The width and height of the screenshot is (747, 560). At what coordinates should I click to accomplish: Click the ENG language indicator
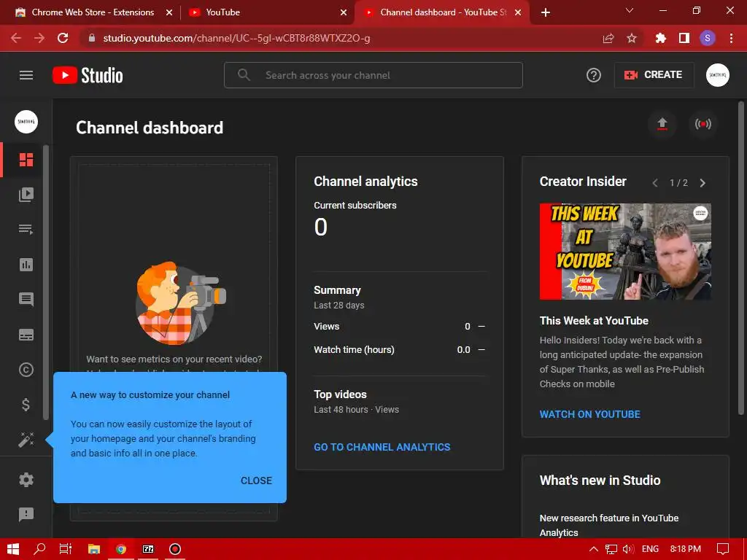(650, 549)
